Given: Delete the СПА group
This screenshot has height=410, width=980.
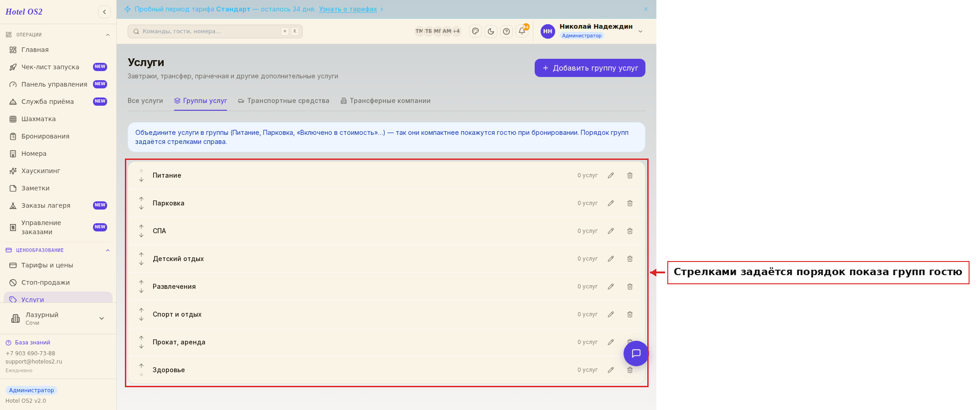Looking at the screenshot, I should pos(630,231).
